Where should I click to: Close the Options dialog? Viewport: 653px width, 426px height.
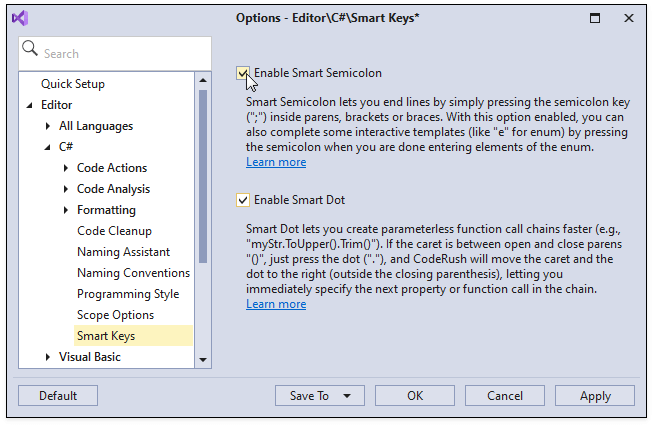pyautogui.click(x=629, y=18)
